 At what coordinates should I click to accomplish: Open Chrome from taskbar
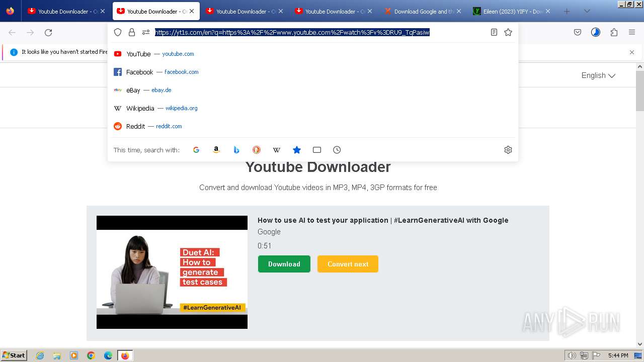point(91,355)
